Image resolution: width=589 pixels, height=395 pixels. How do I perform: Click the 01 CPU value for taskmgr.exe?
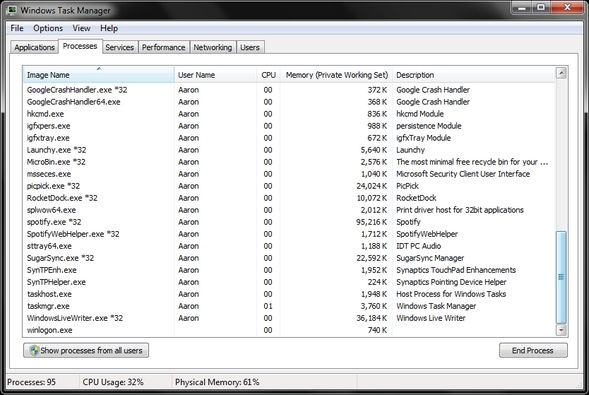click(268, 306)
